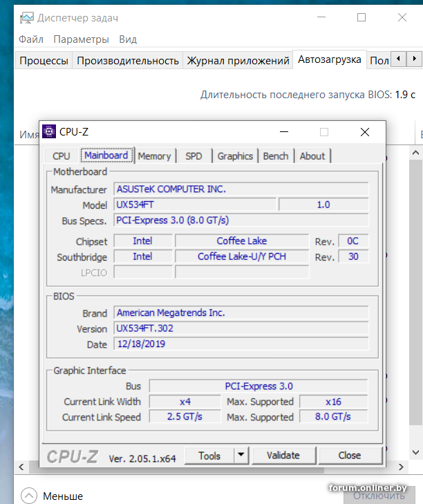Minimize the Task Manager window
The width and height of the screenshot is (423, 504).
321,17
